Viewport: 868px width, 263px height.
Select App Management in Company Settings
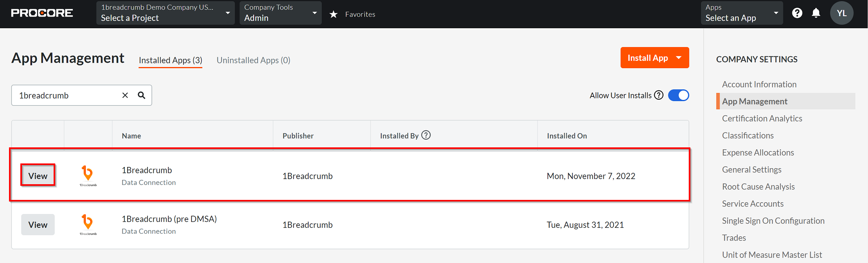tap(786, 101)
